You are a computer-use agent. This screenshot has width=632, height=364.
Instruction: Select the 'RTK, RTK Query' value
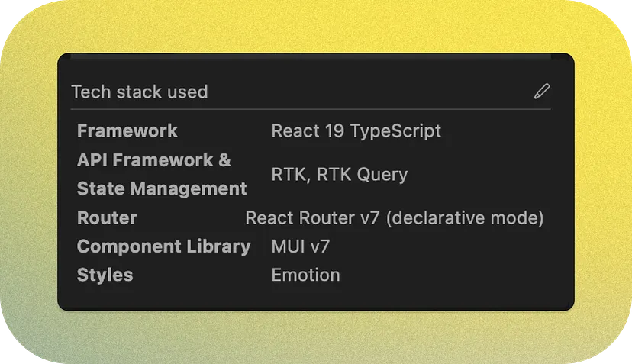click(340, 175)
